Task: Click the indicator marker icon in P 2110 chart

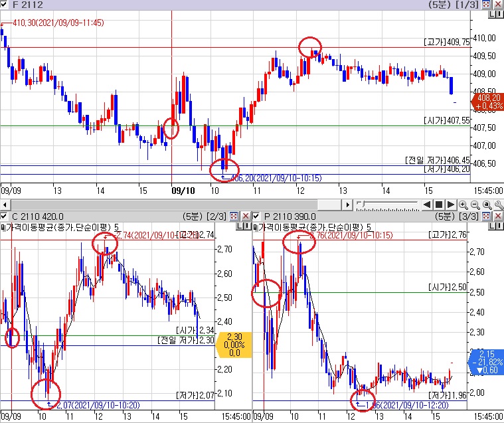Action: coord(255,228)
